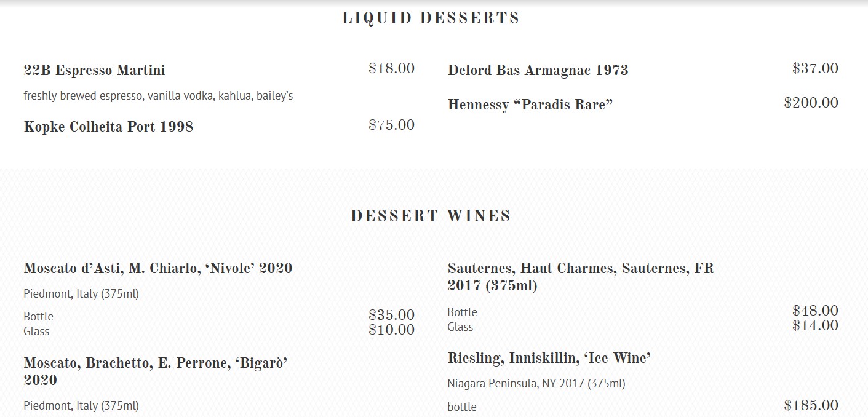Screen dimensions: 868x417
Task: Click the $37.00 Armagnac price
Action: [815, 68]
